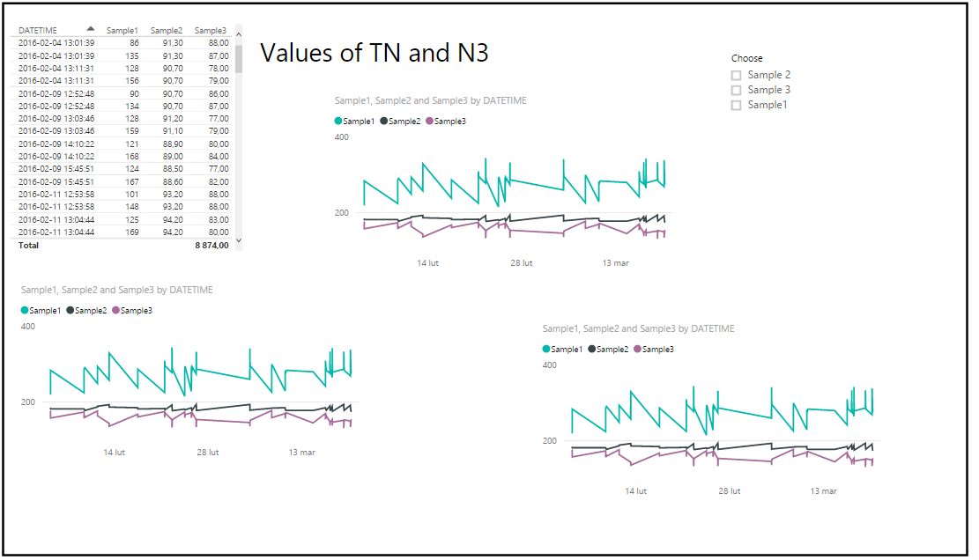
Task: Click the sort arrow on the DATETIME column
Action: pos(91,29)
